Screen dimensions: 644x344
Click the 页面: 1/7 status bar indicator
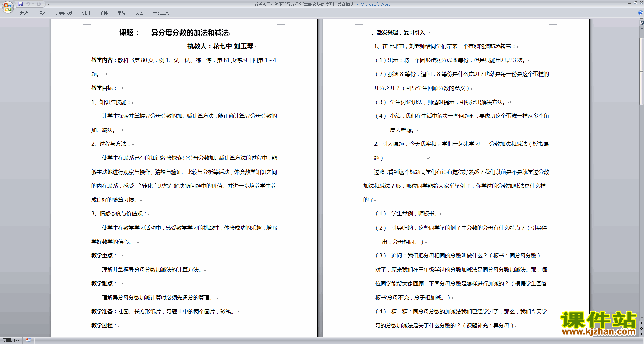click(x=11, y=340)
